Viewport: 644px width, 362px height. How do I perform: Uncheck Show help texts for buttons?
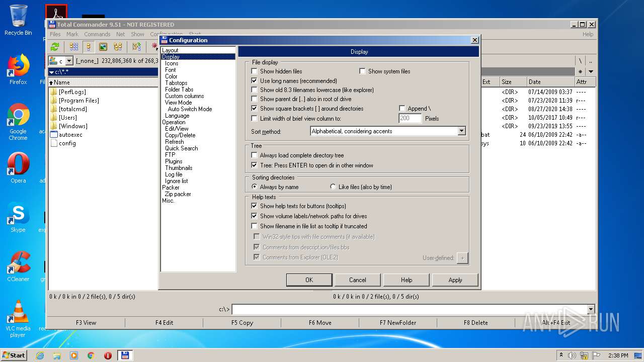pos(254,206)
